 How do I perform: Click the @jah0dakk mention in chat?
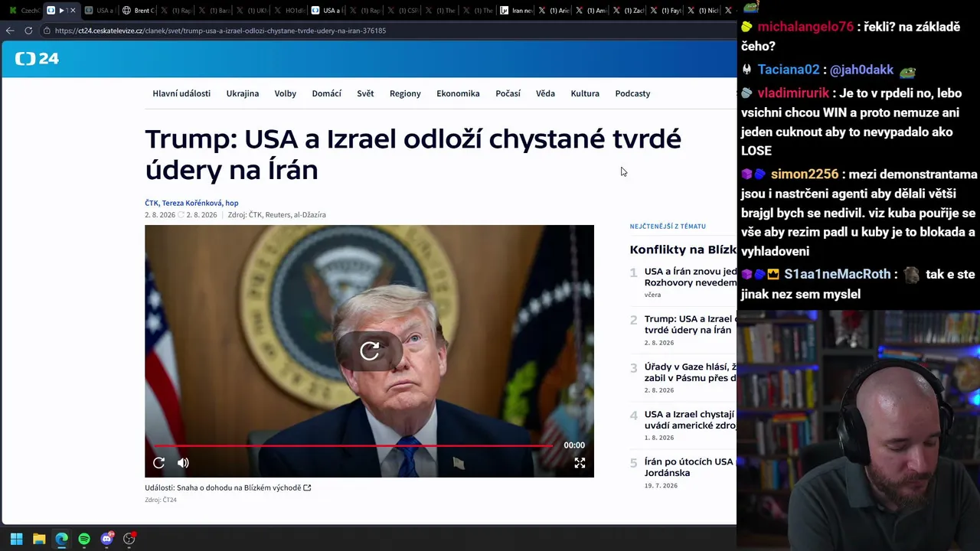coord(861,70)
